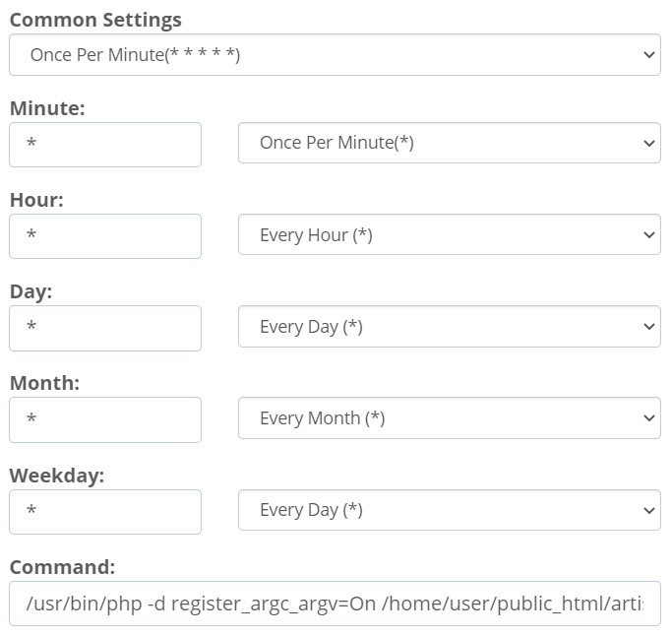The height and width of the screenshot is (637, 672).
Task: Click into the Day text field
Action: point(105,328)
